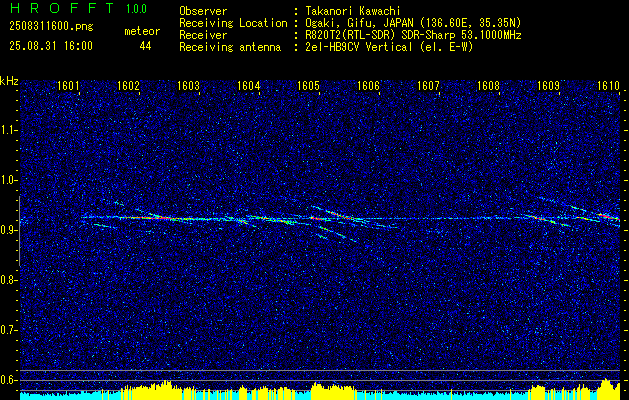Click the 1606 time marker
This screenshot has width=629, height=400.
[x=368, y=85]
